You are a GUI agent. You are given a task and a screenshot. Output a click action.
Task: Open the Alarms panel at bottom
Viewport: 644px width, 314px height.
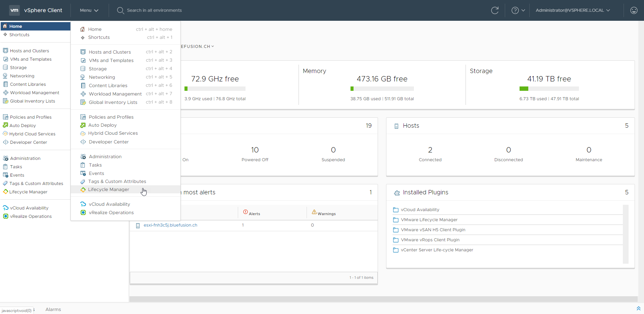tap(53, 309)
